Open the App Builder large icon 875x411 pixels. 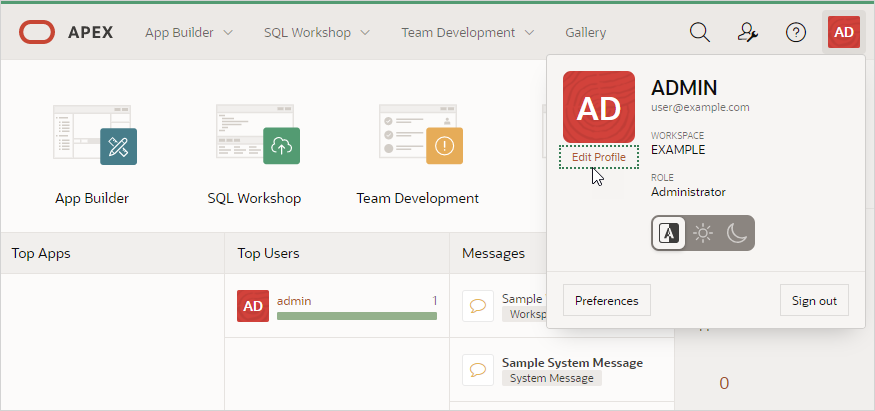point(95,135)
